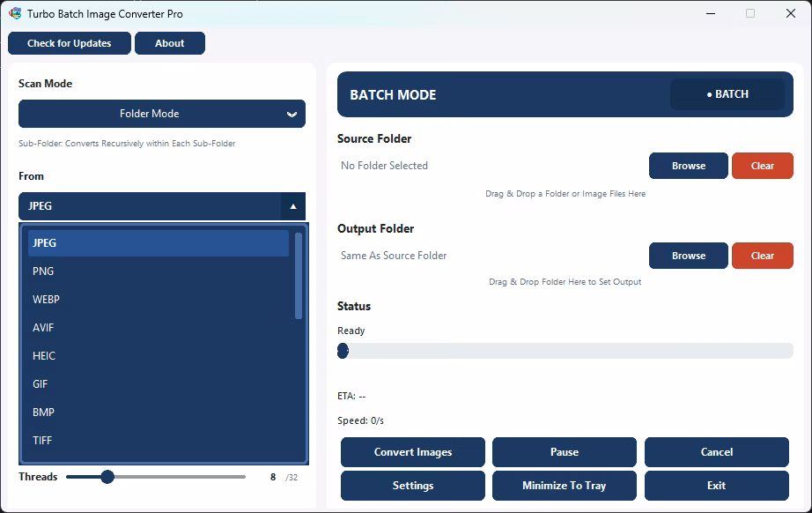Click the 'BATCH MODE' header title
The image size is (812, 513).
[393, 95]
